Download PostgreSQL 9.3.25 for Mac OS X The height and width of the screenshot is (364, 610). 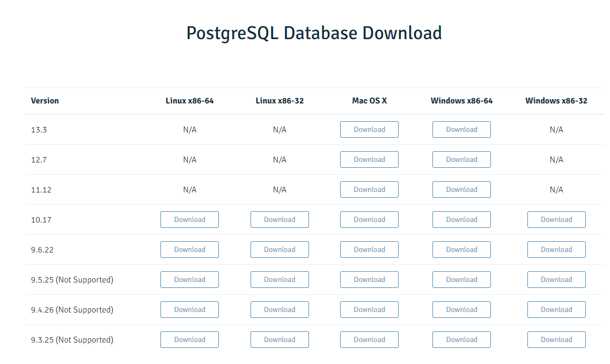(x=369, y=339)
